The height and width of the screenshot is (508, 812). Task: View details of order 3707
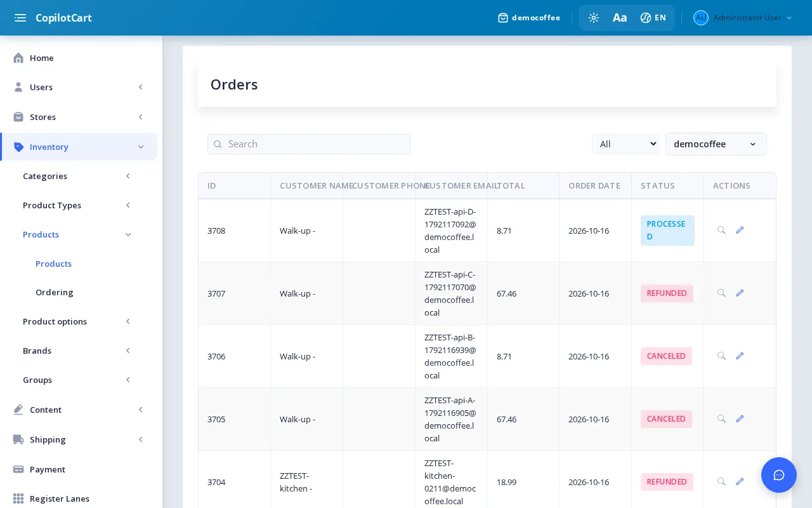pos(721,293)
